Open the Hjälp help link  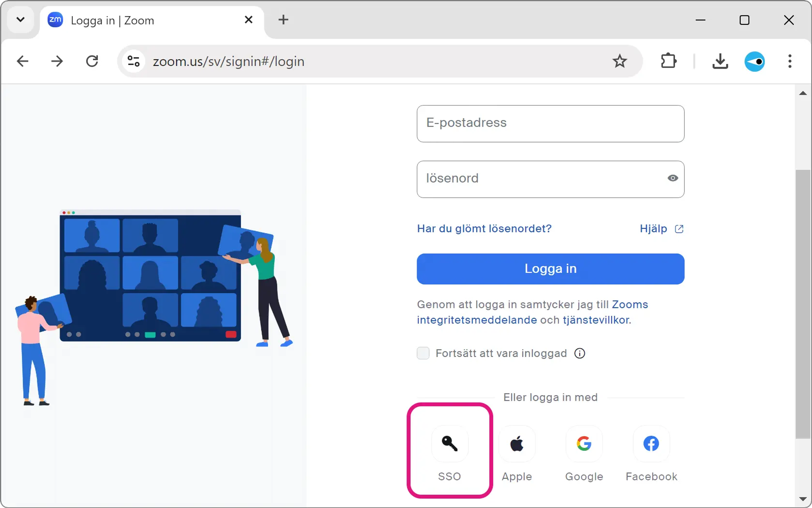661,229
